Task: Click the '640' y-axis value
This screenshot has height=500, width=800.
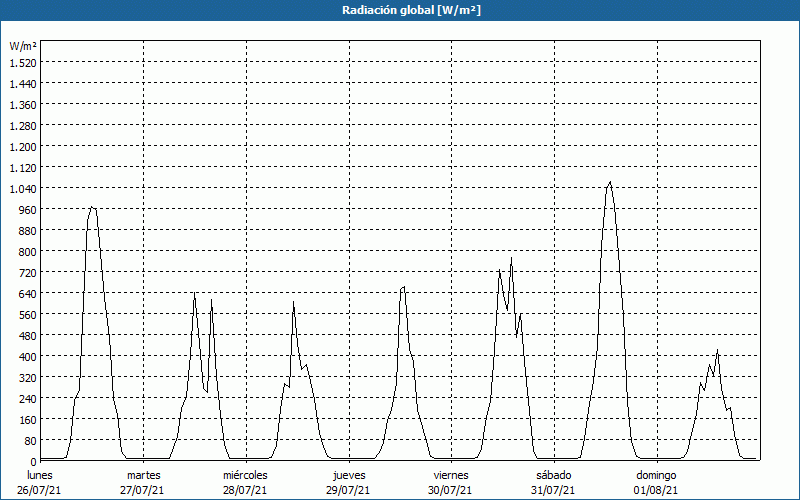Action: (28, 294)
